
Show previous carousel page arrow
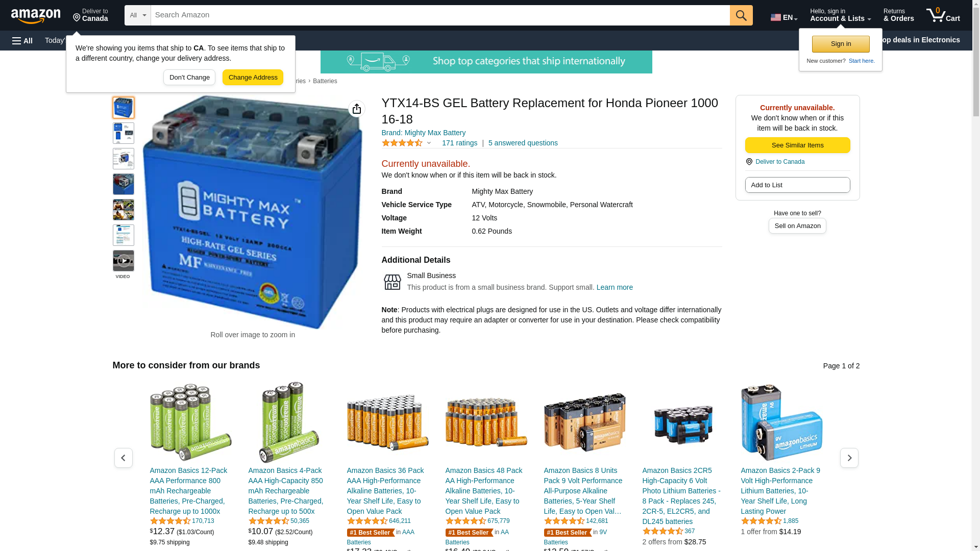tap(124, 458)
